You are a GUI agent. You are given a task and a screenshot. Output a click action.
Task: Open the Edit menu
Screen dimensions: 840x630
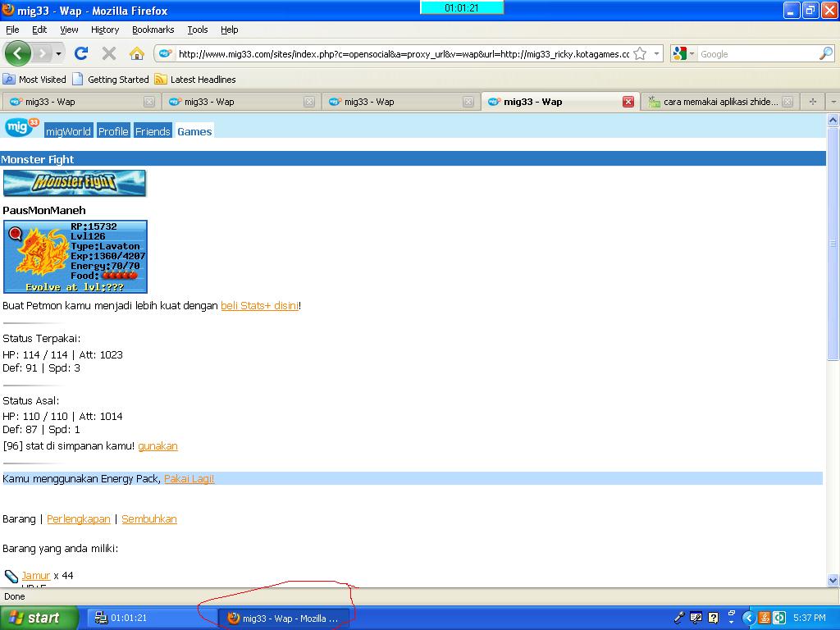[39, 30]
